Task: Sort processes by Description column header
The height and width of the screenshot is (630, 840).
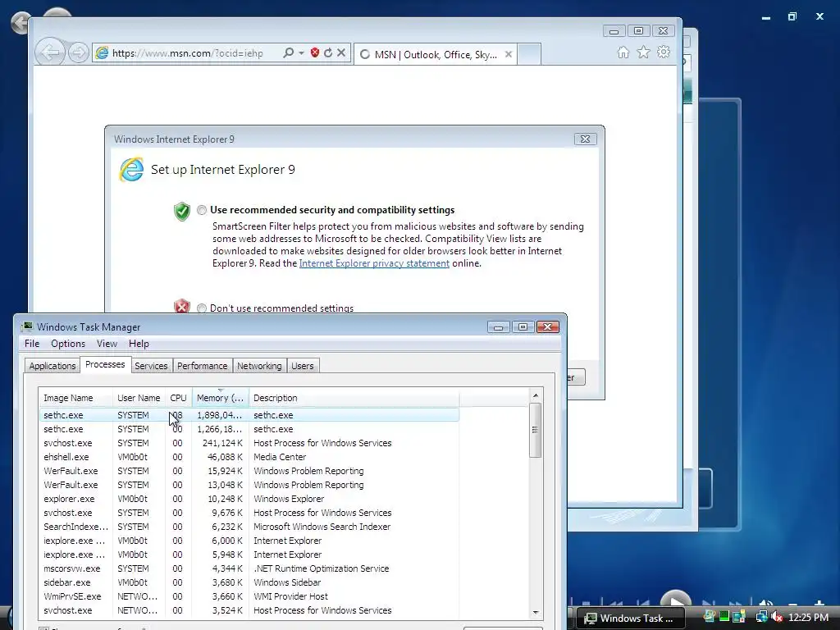Action: click(x=354, y=398)
